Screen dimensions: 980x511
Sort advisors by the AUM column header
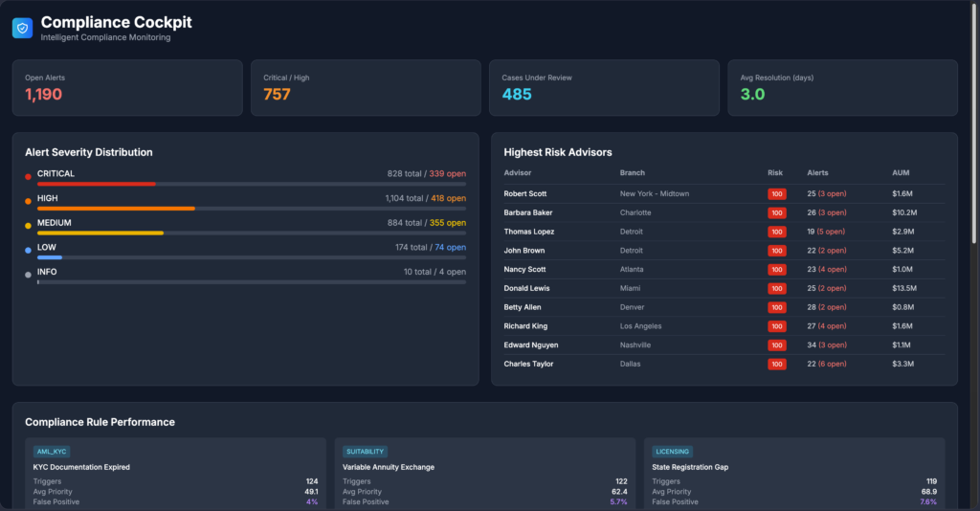(901, 173)
